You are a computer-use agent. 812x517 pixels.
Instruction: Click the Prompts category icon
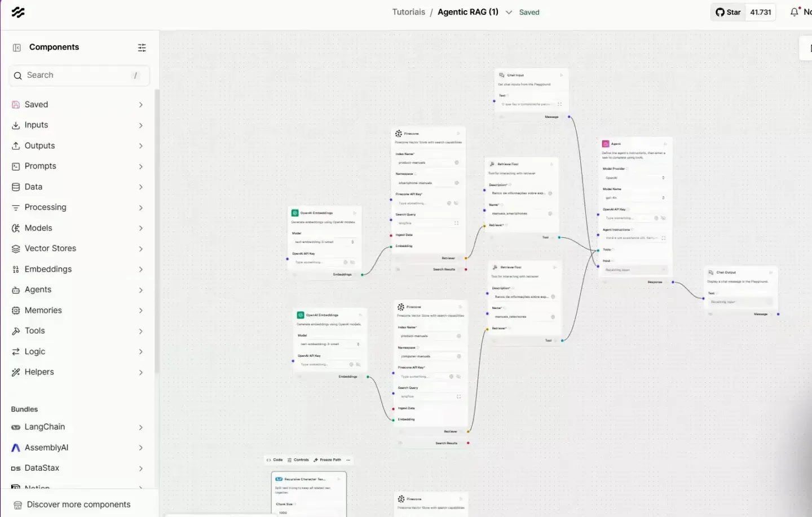tap(16, 166)
